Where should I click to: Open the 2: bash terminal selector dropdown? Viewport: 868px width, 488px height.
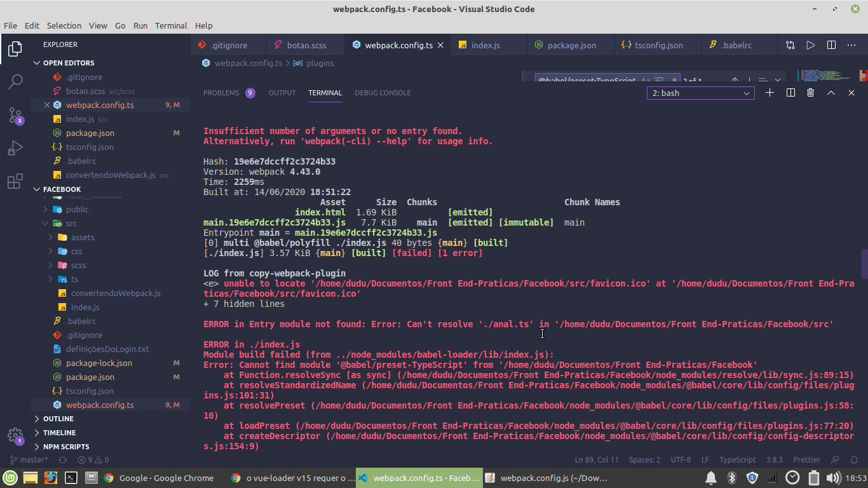pos(701,93)
